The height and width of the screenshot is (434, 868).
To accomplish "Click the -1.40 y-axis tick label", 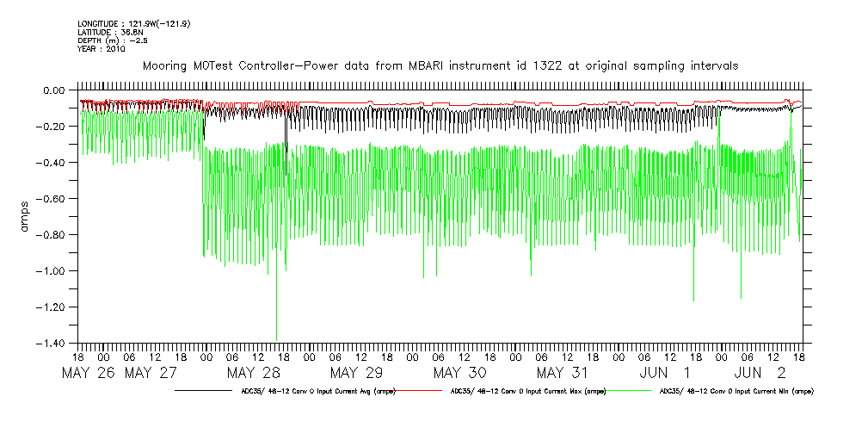I will [53, 344].
